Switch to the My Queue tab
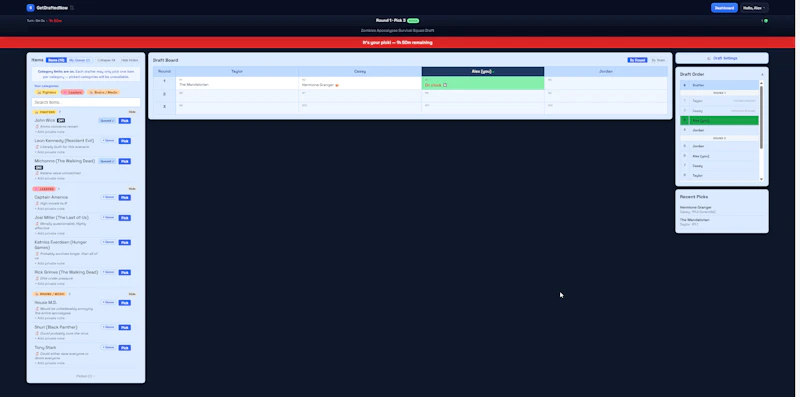Viewport: 800px width, 397px height. 80,60
